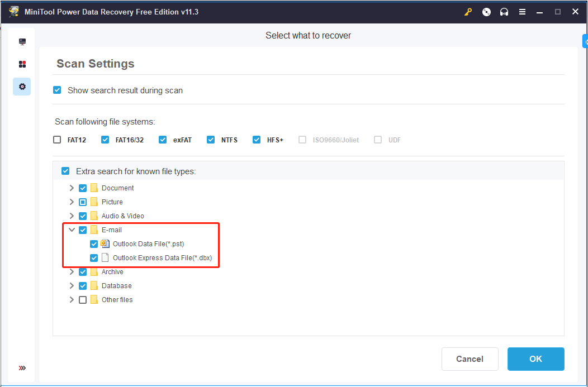Collapse the E-mail tree node
This screenshot has width=588, height=387.
(x=72, y=230)
